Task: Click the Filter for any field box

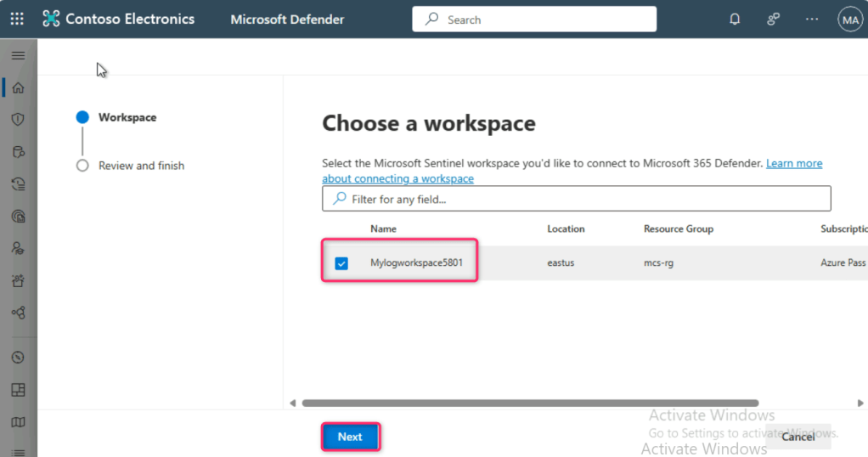Action: (x=576, y=199)
